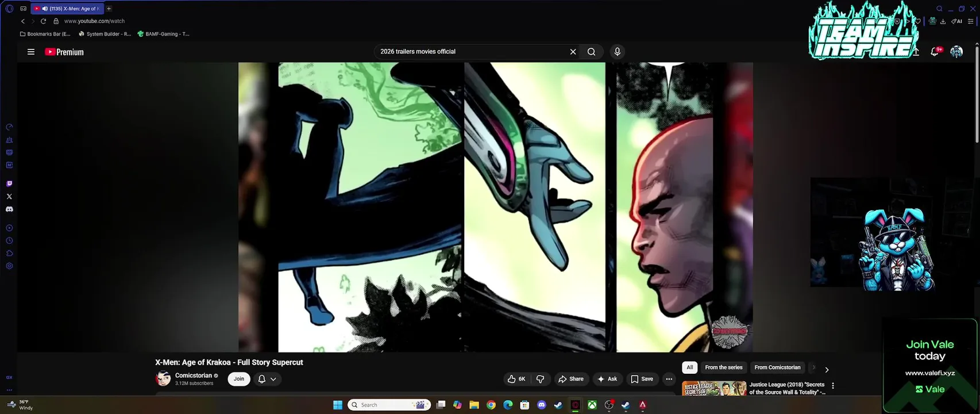The height and width of the screenshot is (414, 980).
Task: Open the Xbox app from the taskbar
Action: click(592, 405)
